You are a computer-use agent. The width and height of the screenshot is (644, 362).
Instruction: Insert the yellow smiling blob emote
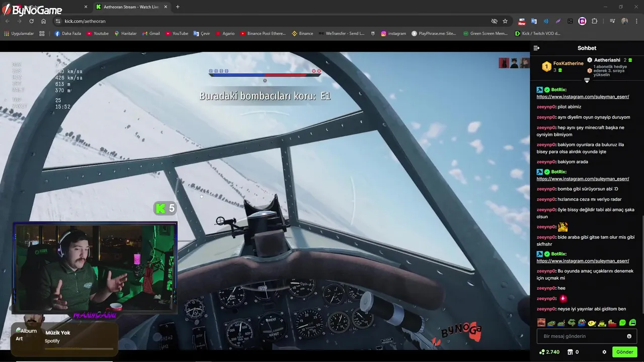point(592,323)
